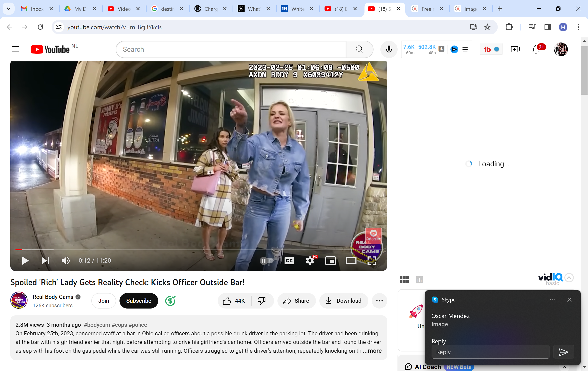Seek along the video progress bar
The width and height of the screenshot is (588, 371).
coord(171,249)
